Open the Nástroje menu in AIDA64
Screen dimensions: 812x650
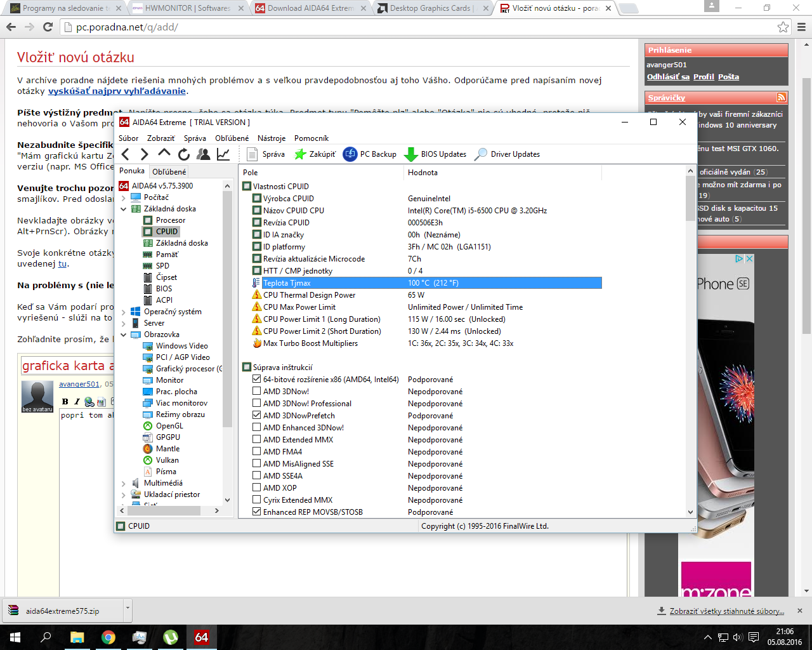tap(272, 138)
